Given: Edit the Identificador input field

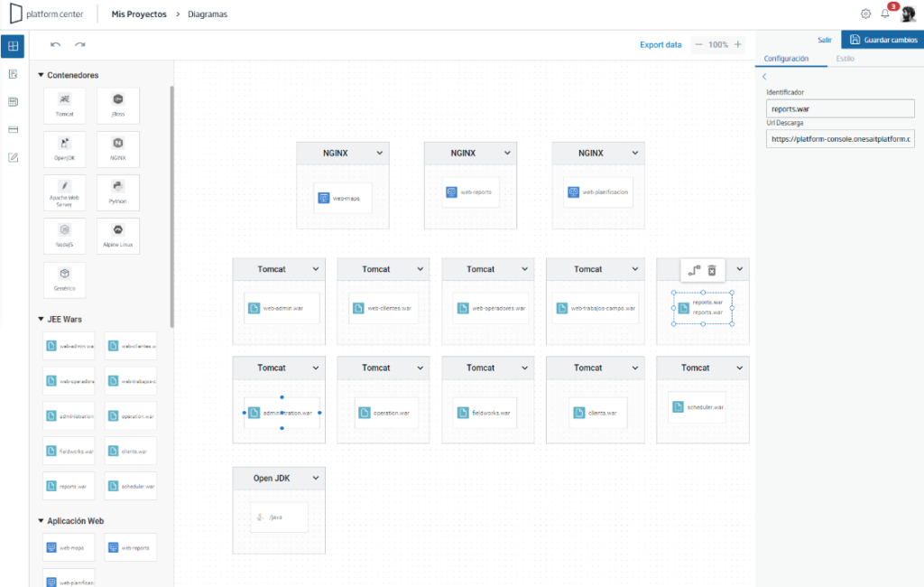Looking at the screenshot, I should (x=840, y=108).
